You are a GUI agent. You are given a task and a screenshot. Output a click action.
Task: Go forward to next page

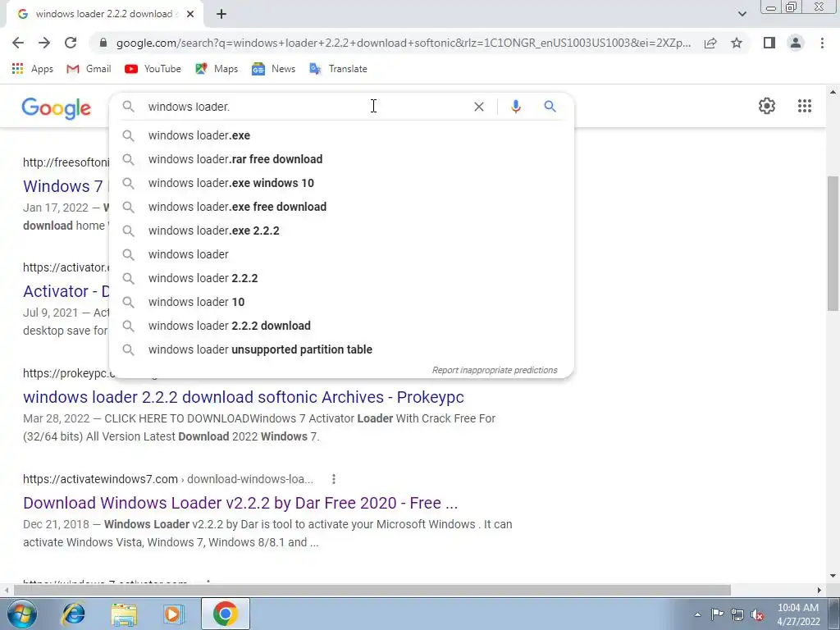pos(44,43)
